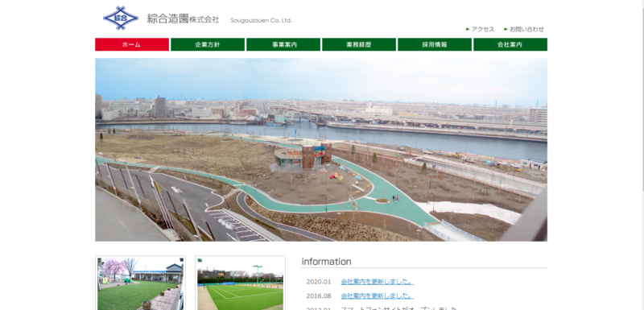Click the blue diamond company logo
Viewport: 644px width, 310px height.
click(120, 18)
